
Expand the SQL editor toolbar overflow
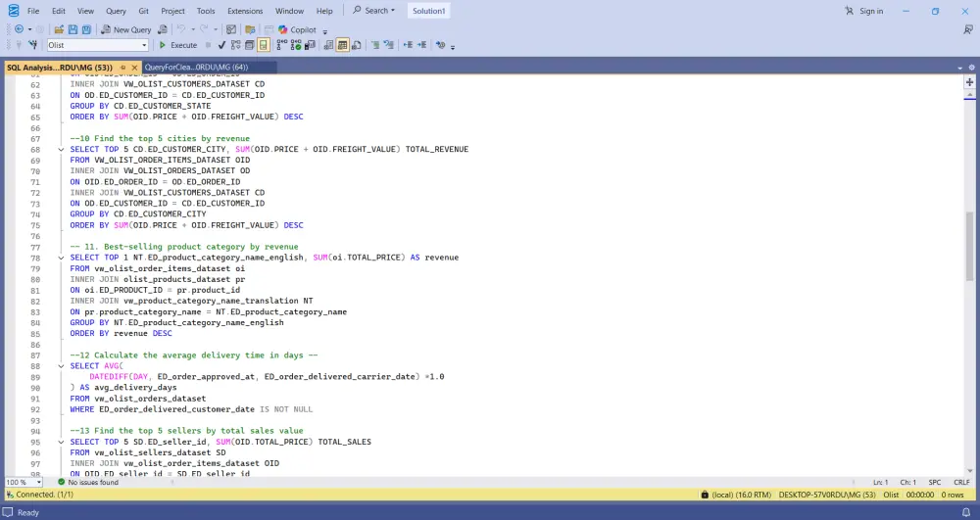click(453, 46)
